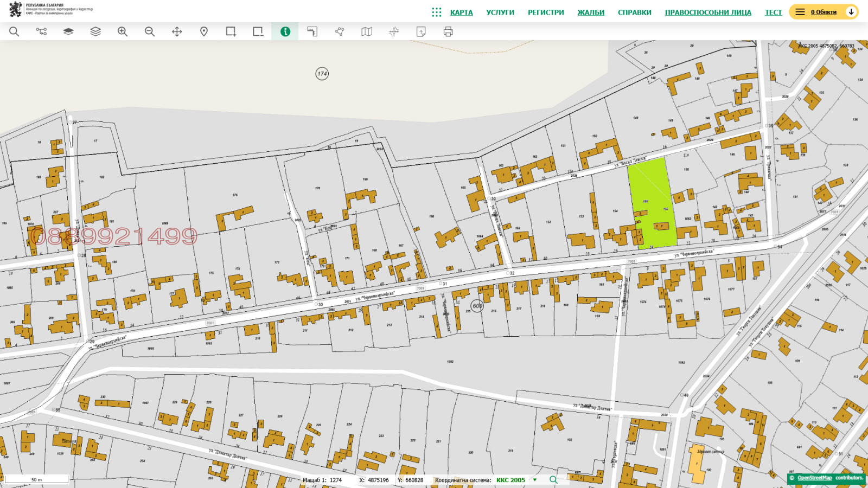Toggle the green info identify tool
868x488 pixels.
click(x=285, y=31)
